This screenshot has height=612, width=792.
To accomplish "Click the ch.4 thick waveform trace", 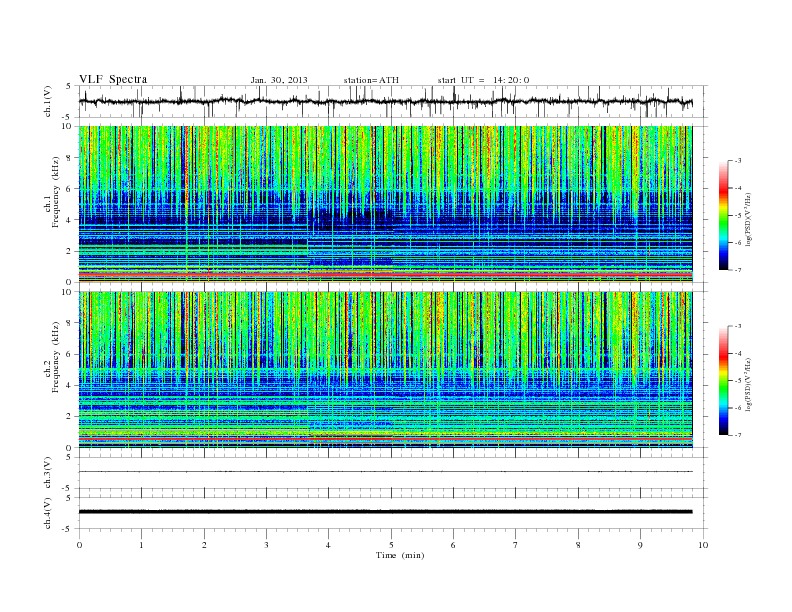I will click(x=385, y=512).
